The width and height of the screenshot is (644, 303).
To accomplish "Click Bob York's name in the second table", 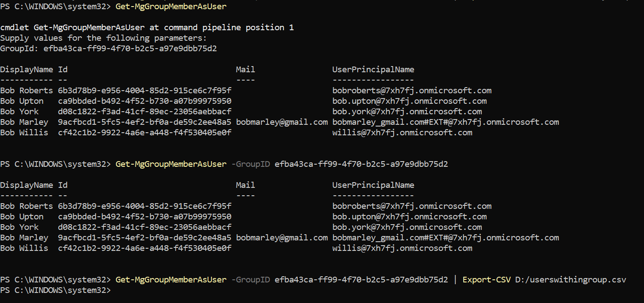I will (19, 227).
